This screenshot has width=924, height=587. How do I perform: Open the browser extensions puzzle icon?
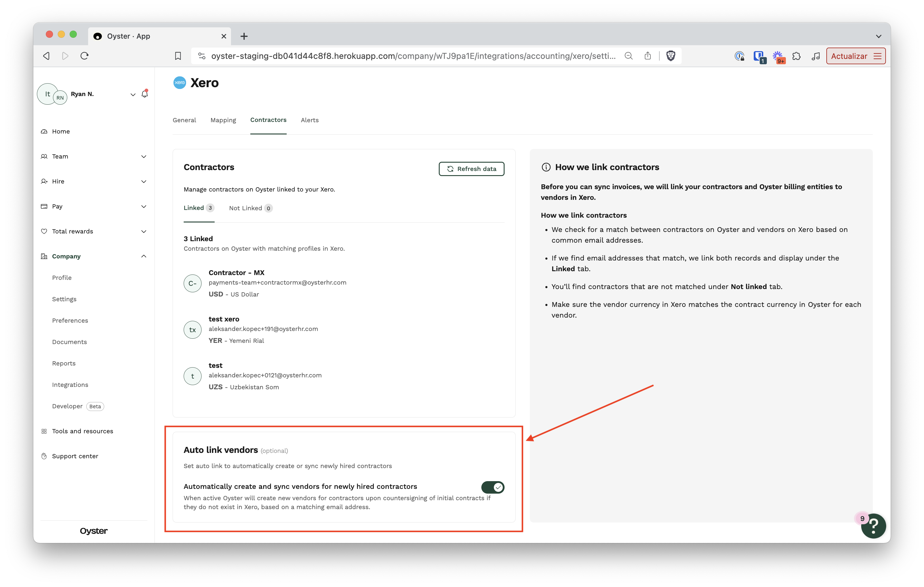tap(796, 56)
